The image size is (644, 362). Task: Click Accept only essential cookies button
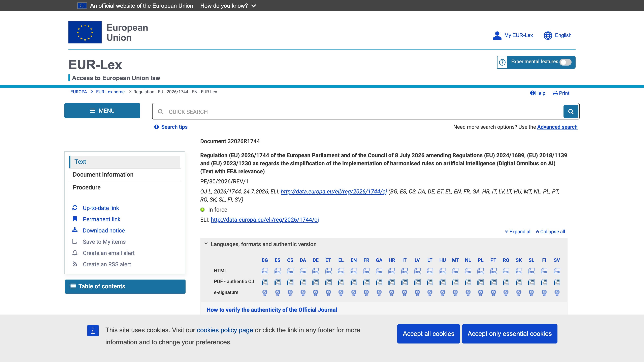pos(510,333)
